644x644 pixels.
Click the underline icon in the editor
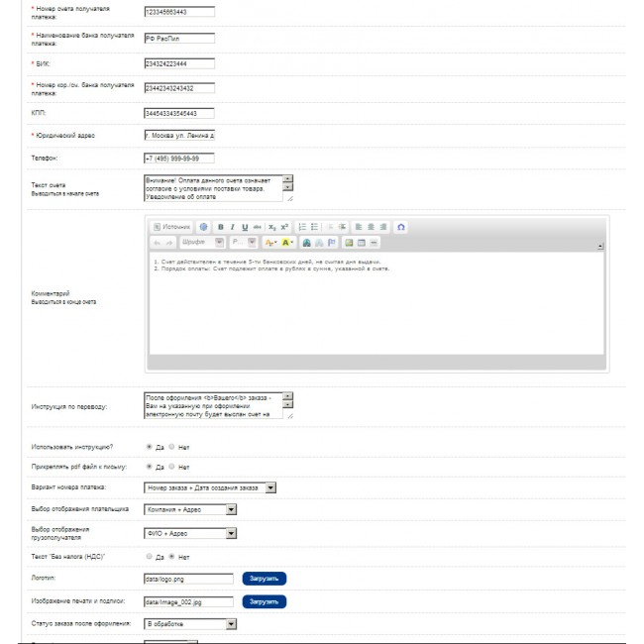[245, 227]
